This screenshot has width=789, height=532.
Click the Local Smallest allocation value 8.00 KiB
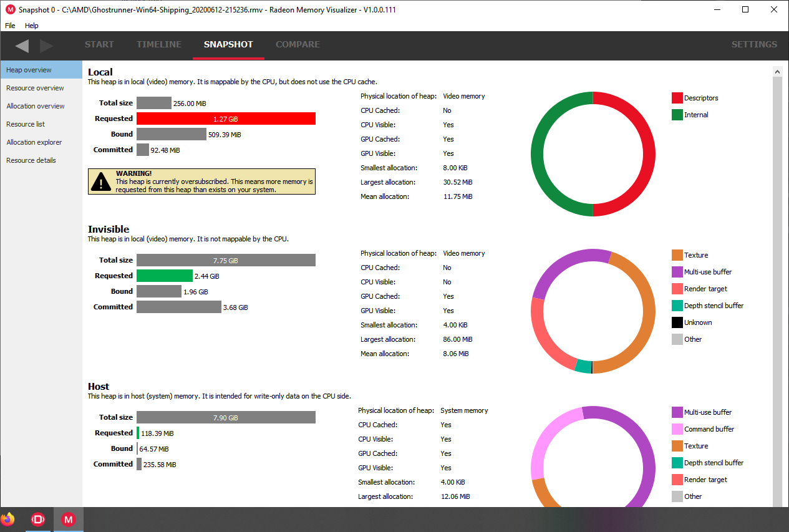coord(455,168)
